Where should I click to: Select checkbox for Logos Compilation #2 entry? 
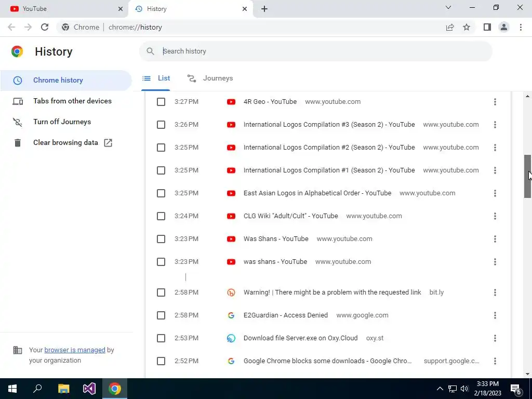pos(161,148)
